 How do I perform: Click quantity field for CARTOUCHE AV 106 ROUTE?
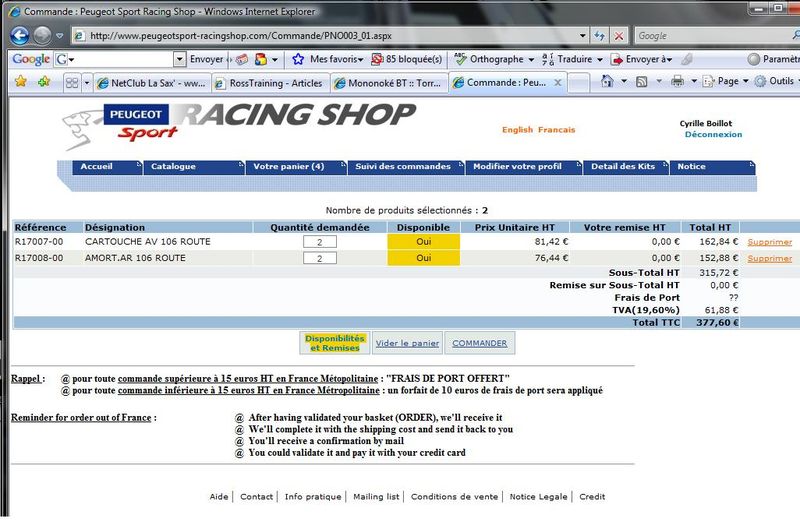click(319, 242)
